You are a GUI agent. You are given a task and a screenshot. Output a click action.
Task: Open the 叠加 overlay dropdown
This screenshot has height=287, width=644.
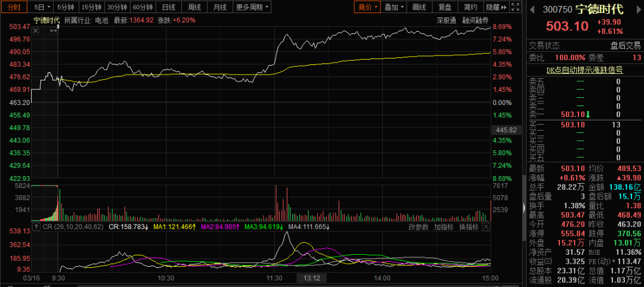[x=394, y=7]
